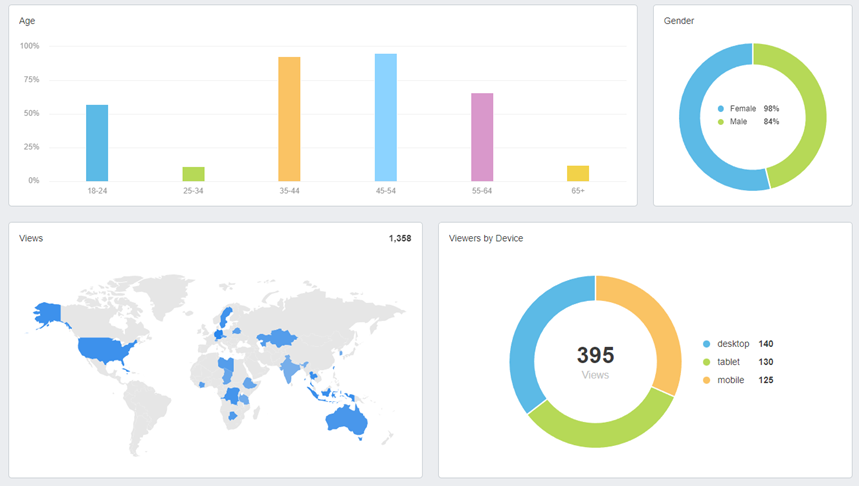Click the 'Male' legend label
Viewport: 859px width, 486px height.
738,122
